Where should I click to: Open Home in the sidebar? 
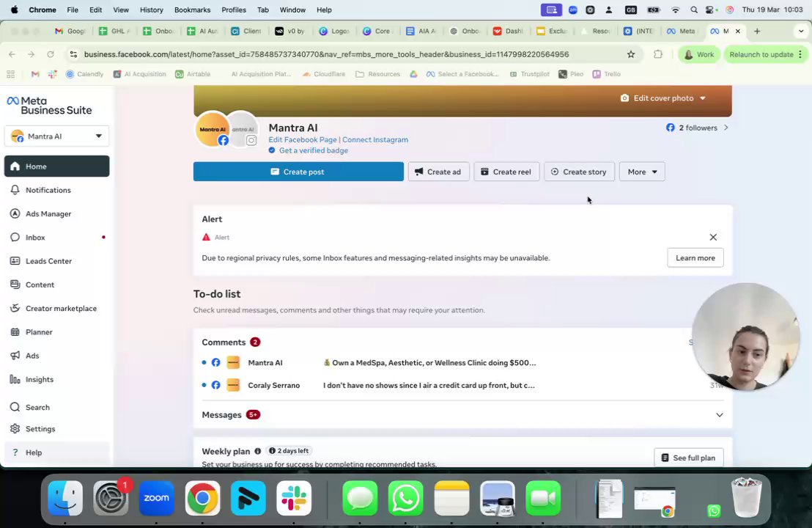[57, 166]
